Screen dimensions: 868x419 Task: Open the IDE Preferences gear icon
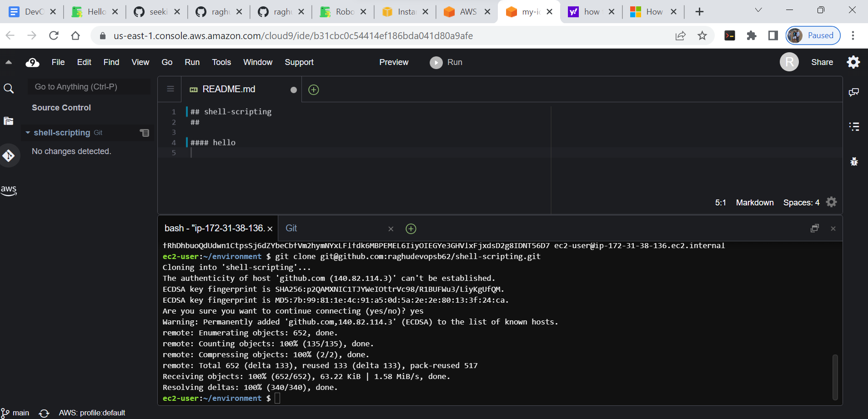[x=853, y=62]
